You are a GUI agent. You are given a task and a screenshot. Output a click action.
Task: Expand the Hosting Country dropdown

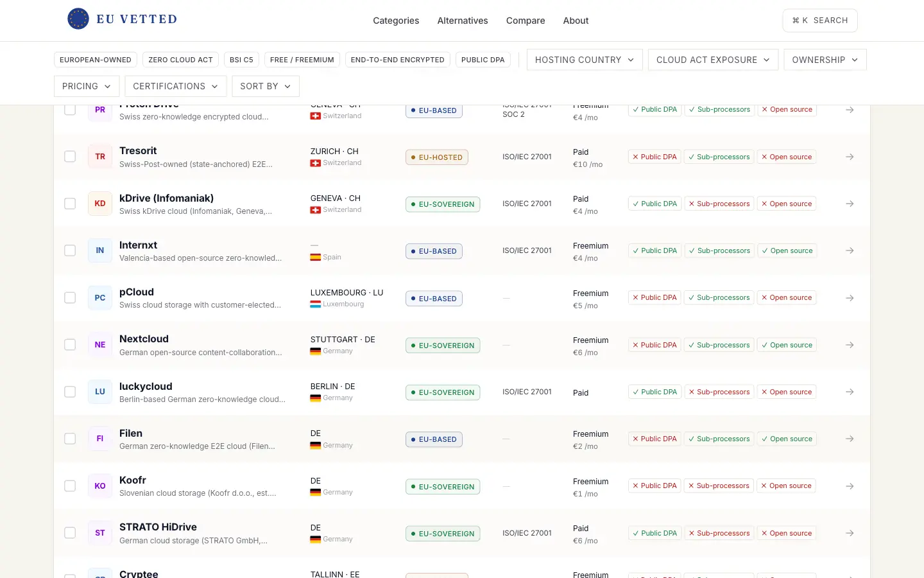[585, 60]
